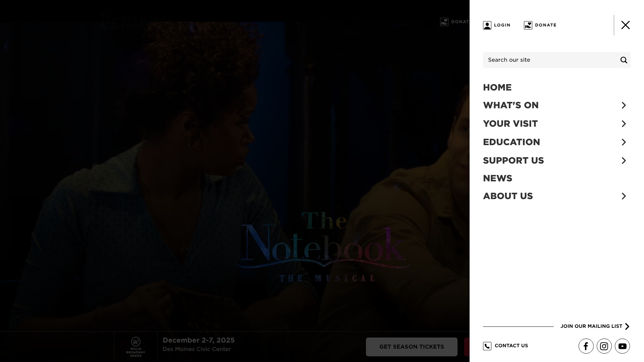The width and height of the screenshot is (644, 362).
Task: Click the Des Moines Civic Center text
Action: [197, 349]
